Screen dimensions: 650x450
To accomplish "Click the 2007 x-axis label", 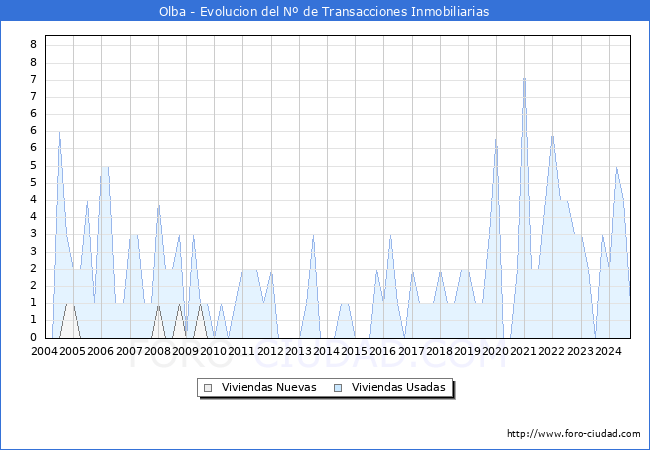I will (129, 351).
